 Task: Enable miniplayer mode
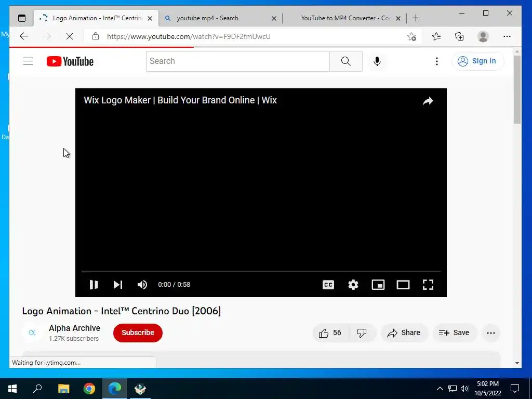pyautogui.click(x=378, y=285)
